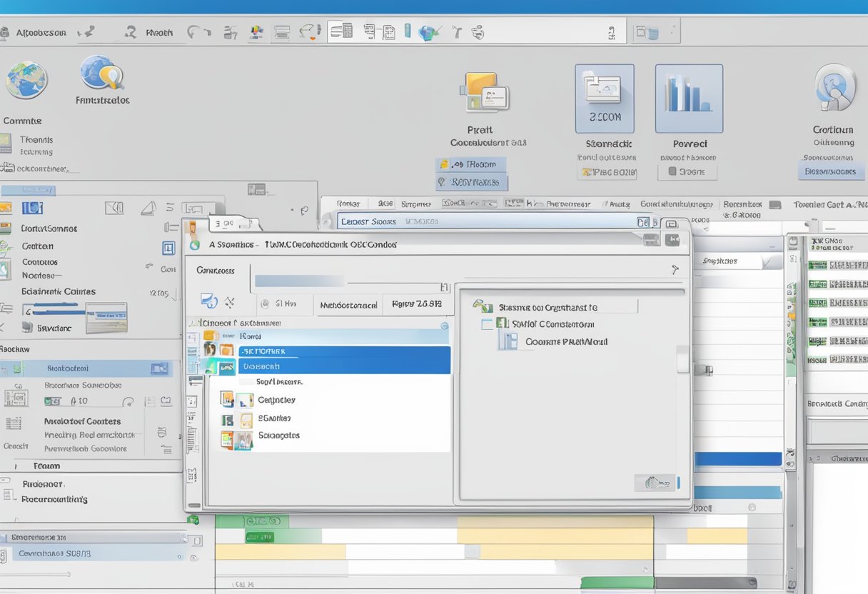868x594 pixels.
Task: Select the 'Powod' bar chart tile
Action: [689, 99]
